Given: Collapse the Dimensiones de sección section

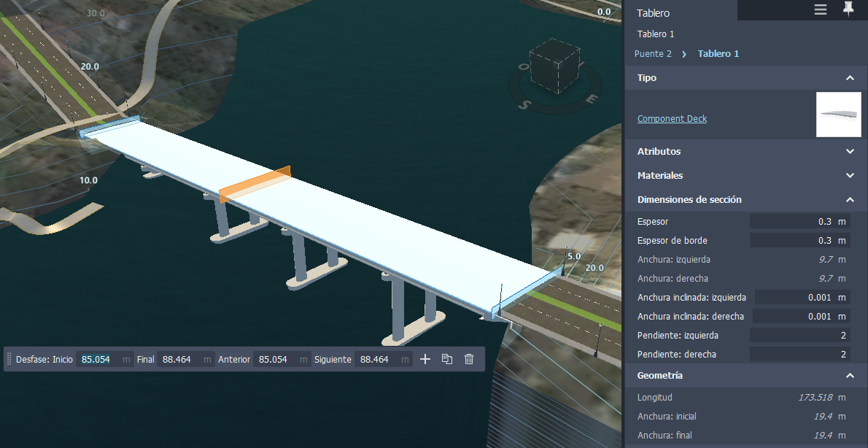Looking at the screenshot, I should (850, 199).
